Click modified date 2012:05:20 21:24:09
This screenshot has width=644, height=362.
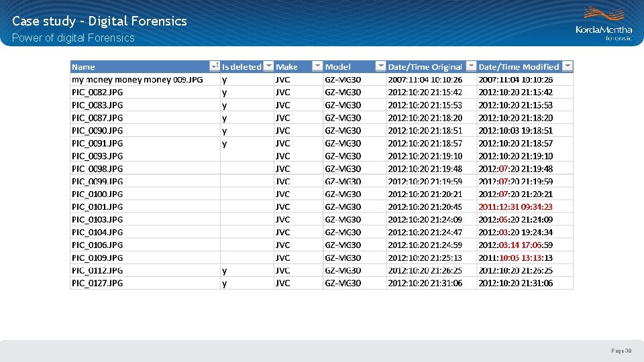515,220
